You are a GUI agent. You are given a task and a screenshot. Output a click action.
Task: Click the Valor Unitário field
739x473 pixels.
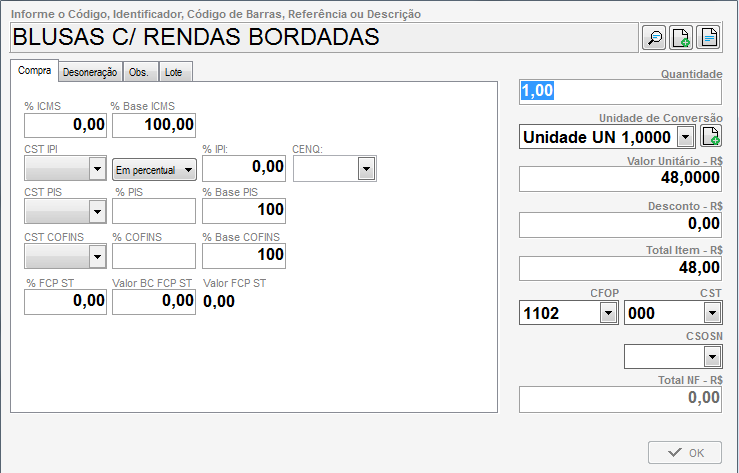click(x=620, y=178)
